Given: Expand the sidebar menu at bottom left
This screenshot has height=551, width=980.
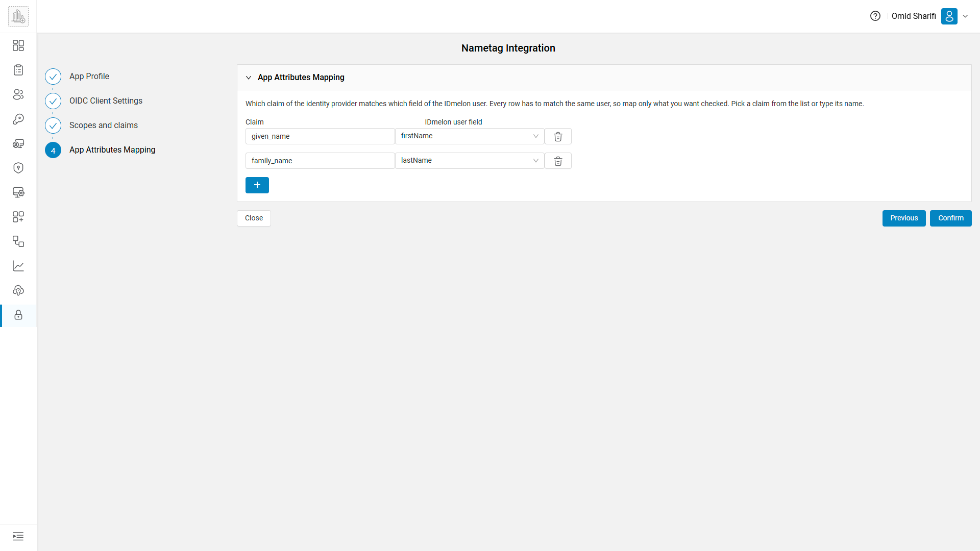Looking at the screenshot, I should (18, 536).
